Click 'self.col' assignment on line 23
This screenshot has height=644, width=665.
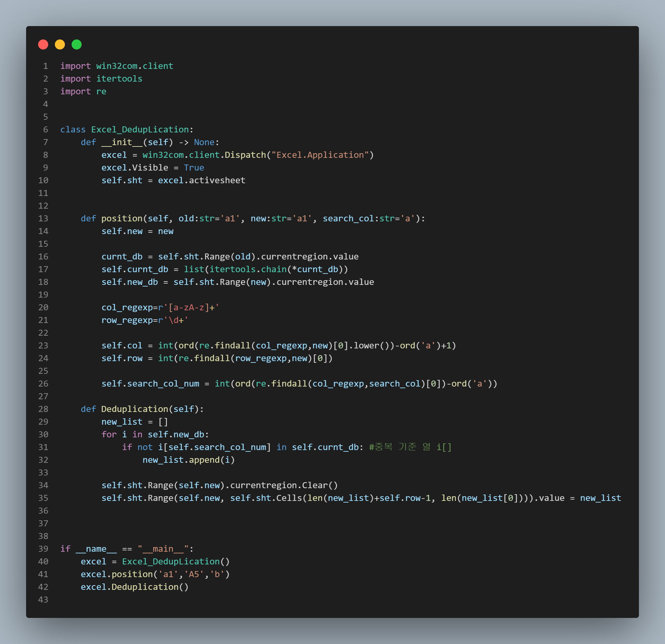(x=279, y=345)
